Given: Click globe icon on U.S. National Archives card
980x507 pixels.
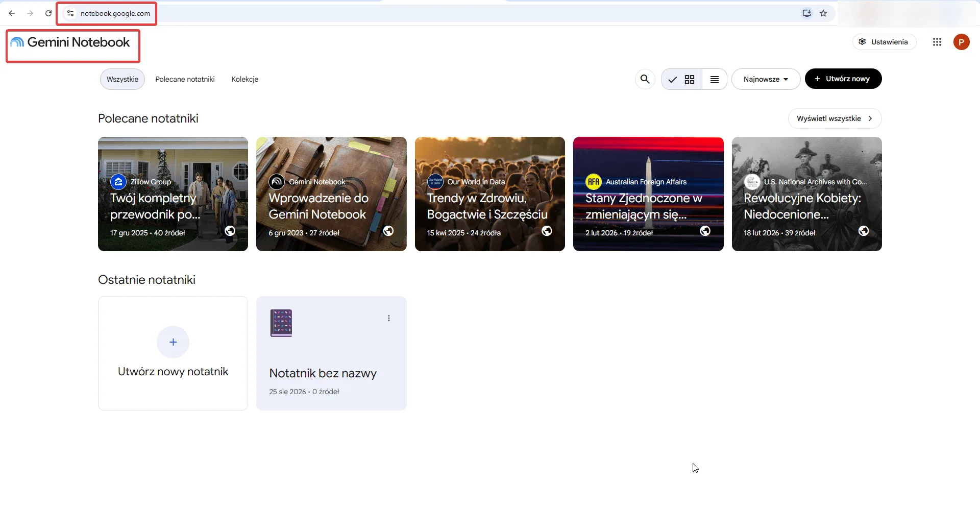Looking at the screenshot, I should point(864,231).
